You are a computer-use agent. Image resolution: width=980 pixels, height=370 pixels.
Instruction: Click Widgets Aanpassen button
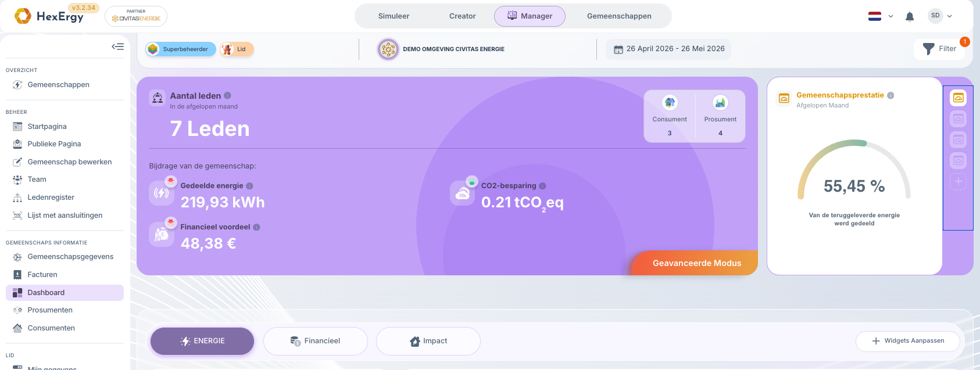click(x=908, y=341)
